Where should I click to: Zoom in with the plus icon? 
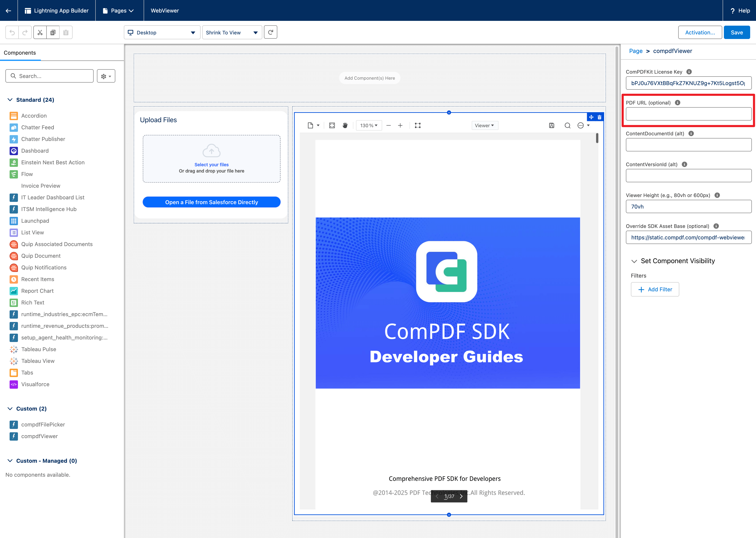pyautogui.click(x=400, y=125)
